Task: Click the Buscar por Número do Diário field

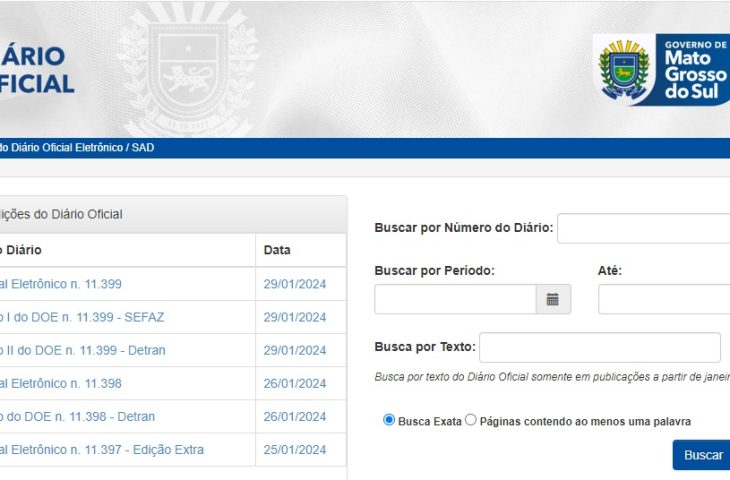Action: point(643,228)
